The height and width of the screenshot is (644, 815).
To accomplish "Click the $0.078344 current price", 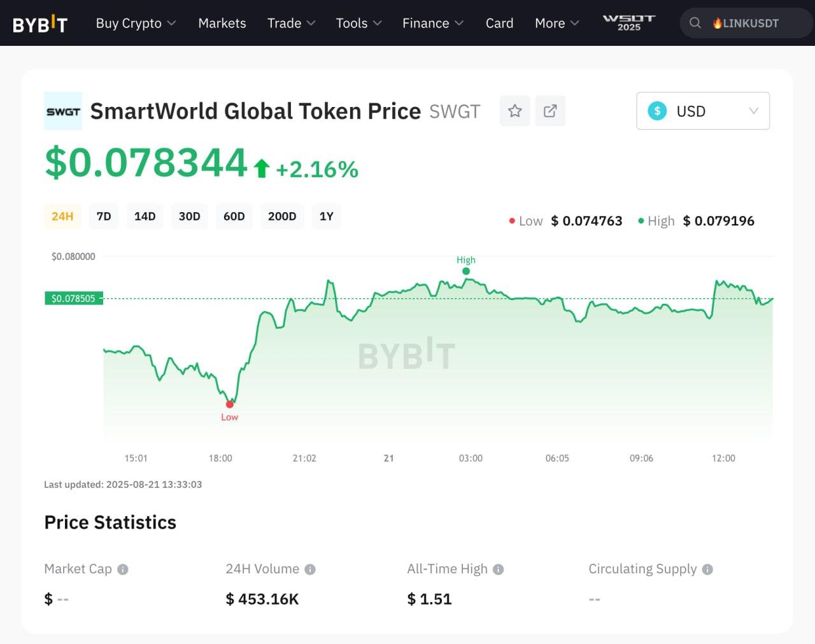I will [x=146, y=162].
